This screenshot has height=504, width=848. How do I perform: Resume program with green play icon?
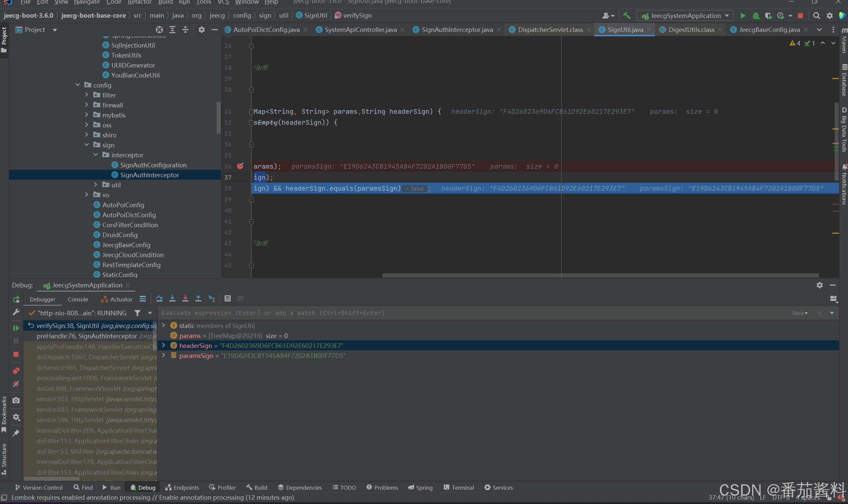[x=16, y=328]
